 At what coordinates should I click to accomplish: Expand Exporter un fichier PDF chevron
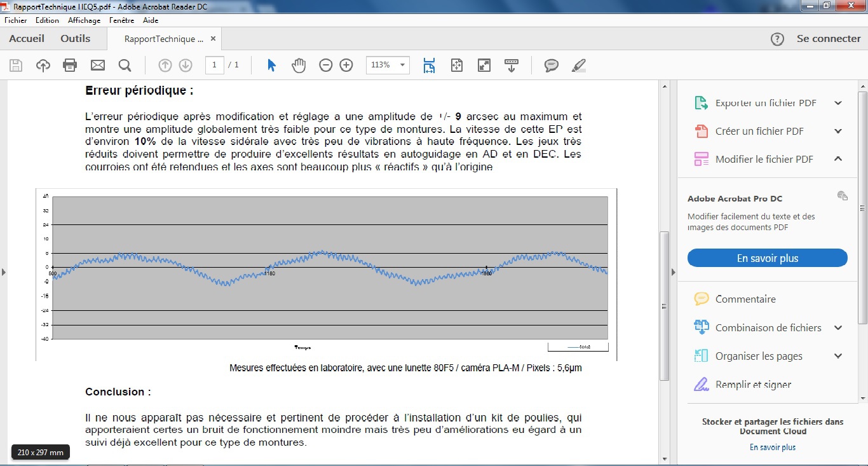(x=838, y=103)
